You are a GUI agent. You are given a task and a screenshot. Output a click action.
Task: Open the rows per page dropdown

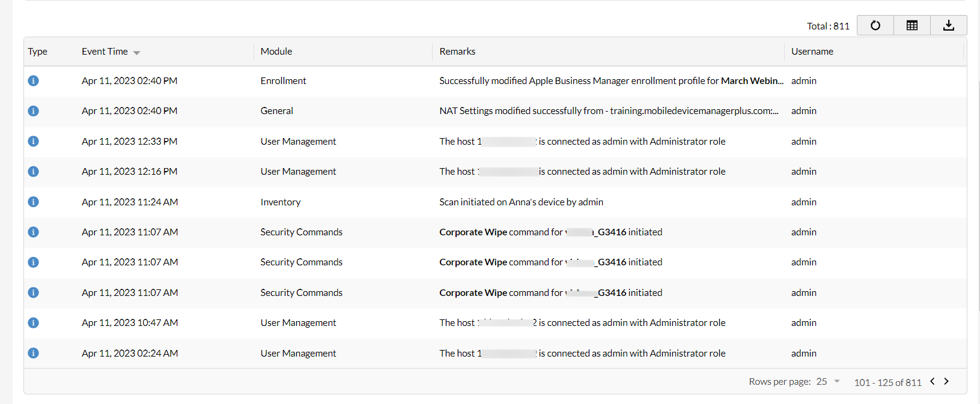pos(828,382)
